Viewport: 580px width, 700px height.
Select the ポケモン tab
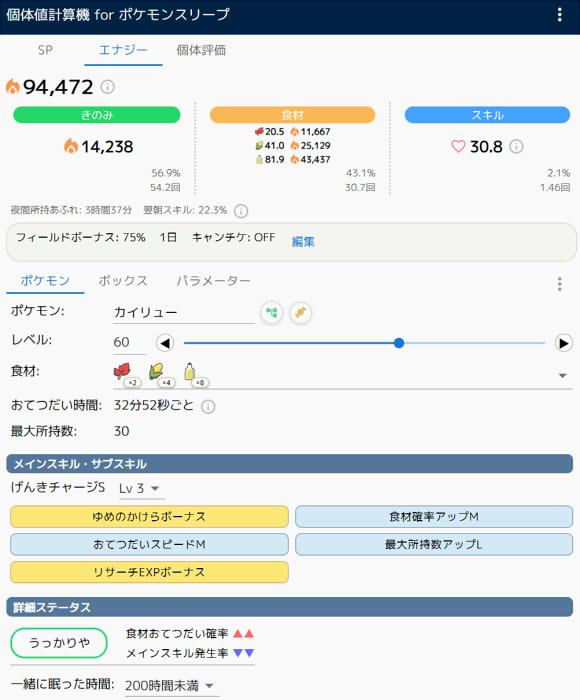pyautogui.click(x=45, y=280)
